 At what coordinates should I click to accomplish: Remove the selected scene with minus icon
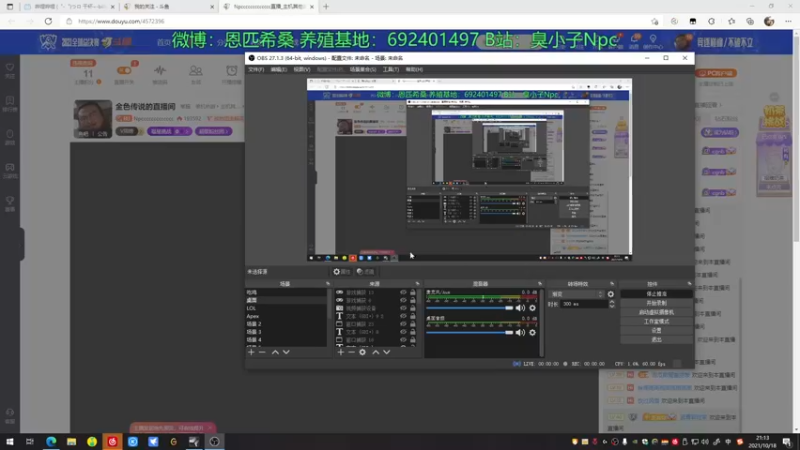point(262,352)
